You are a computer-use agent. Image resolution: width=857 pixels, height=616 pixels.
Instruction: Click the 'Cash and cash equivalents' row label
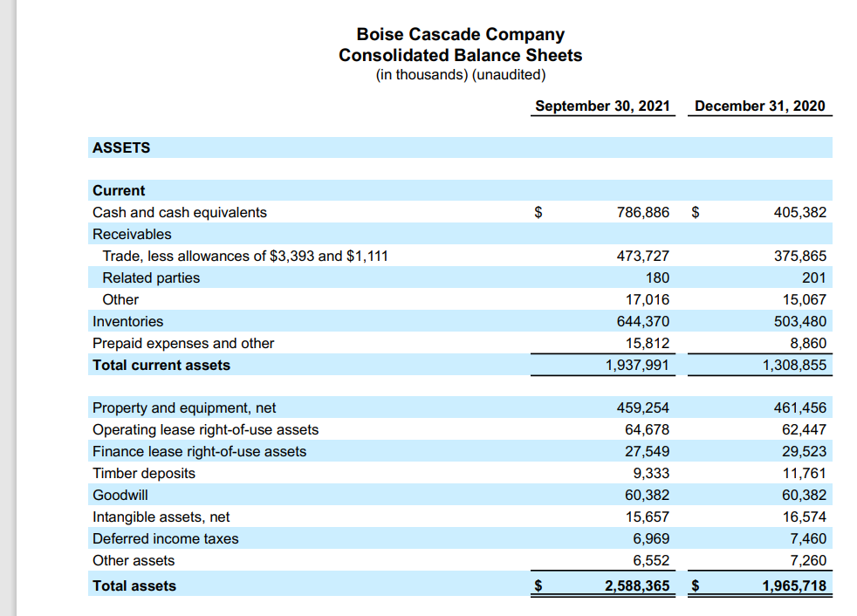click(179, 212)
